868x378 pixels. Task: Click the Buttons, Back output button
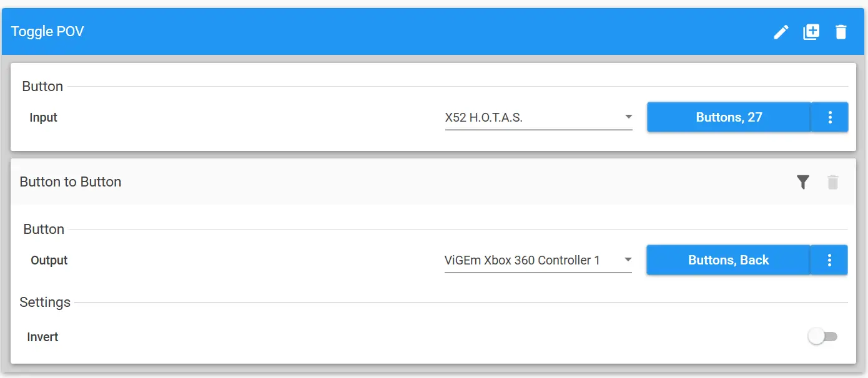pos(728,260)
